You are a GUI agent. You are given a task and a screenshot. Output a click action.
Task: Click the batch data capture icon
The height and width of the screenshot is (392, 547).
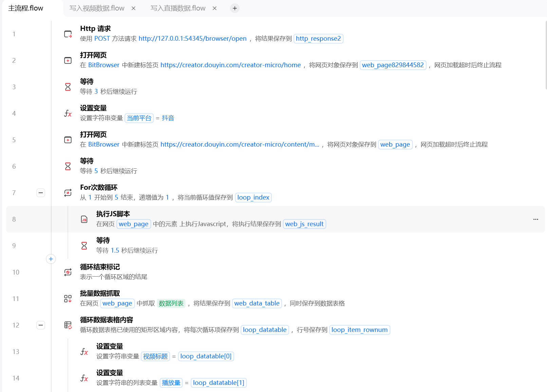68,299
